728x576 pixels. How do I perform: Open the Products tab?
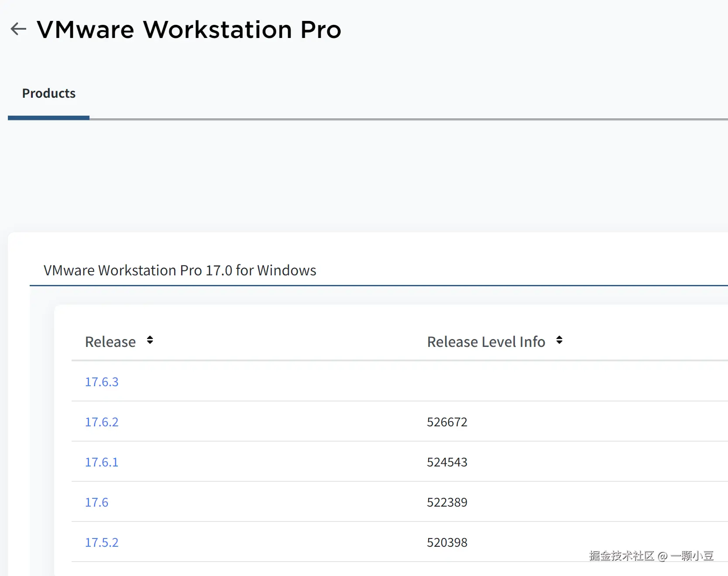[49, 93]
